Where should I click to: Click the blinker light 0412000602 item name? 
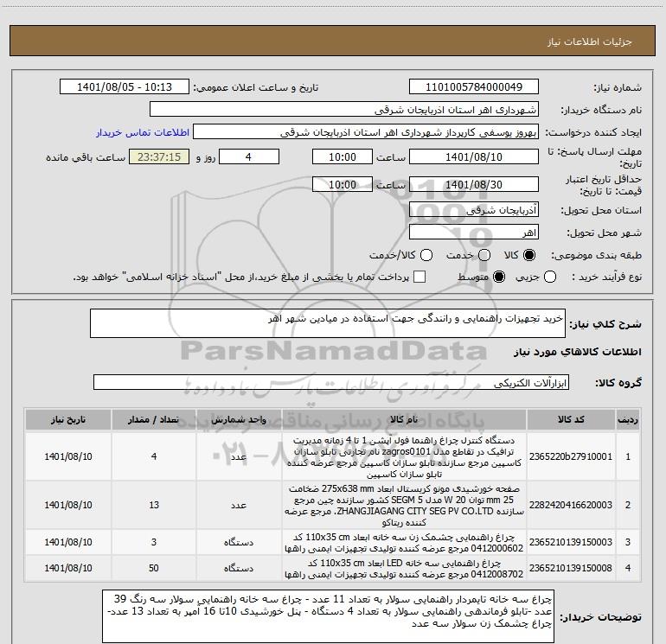(x=404, y=543)
